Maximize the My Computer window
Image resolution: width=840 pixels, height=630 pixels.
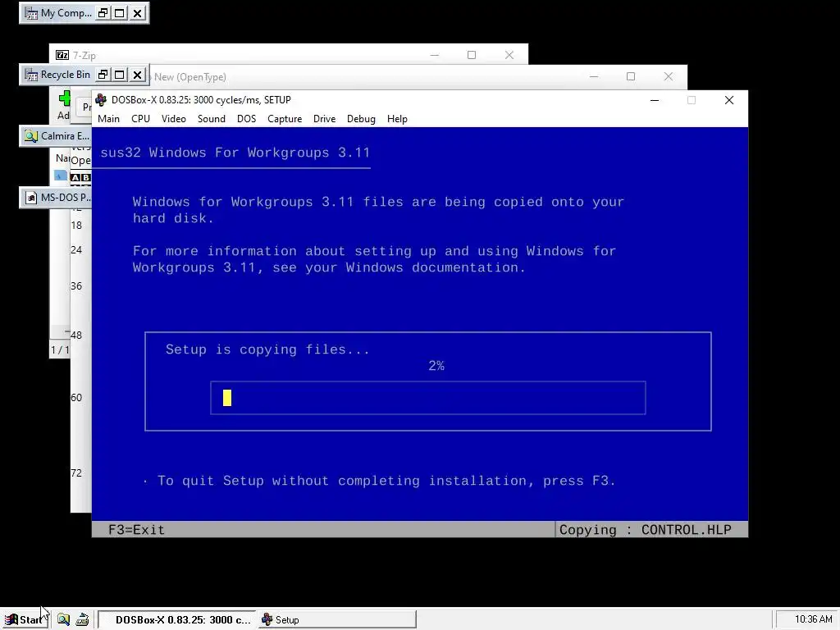120,13
